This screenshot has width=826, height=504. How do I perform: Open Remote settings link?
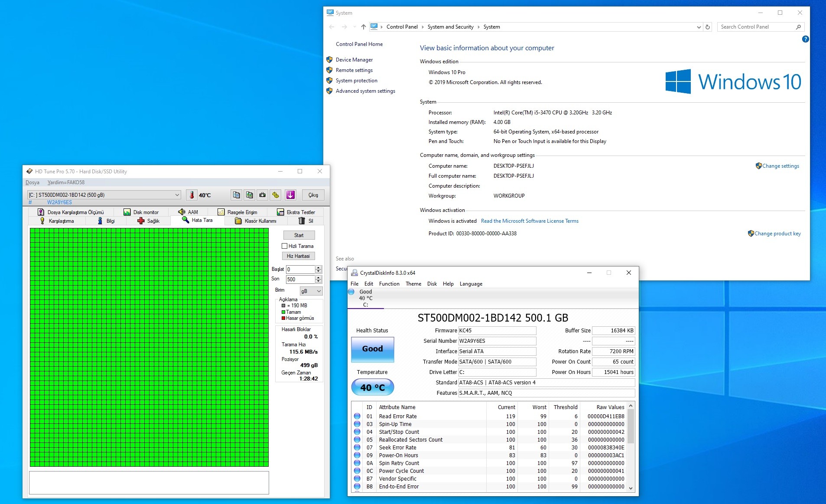pos(354,70)
